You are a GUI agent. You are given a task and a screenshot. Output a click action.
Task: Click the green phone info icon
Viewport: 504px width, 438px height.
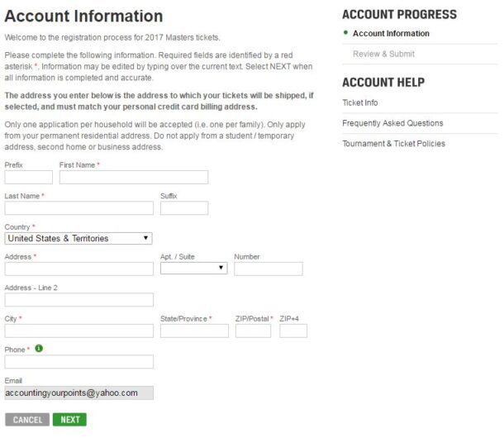(x=39, y=349)
